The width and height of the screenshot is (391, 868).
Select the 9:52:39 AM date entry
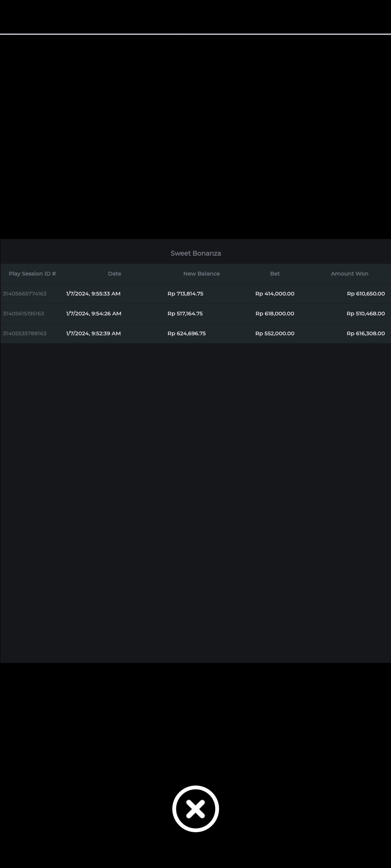pos(93,333)
